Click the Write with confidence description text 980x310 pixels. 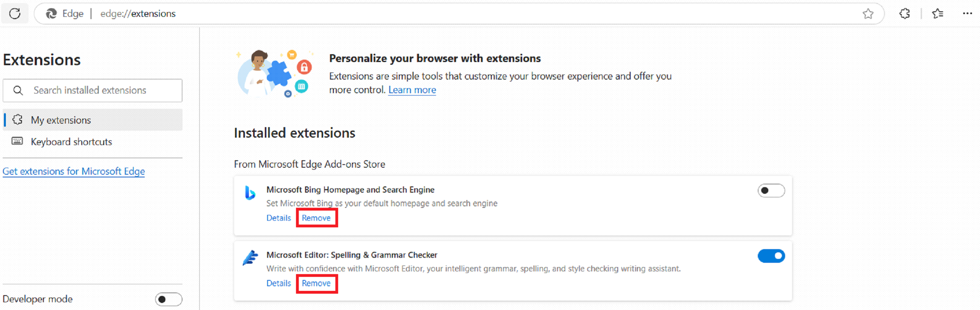click(473, 269)
